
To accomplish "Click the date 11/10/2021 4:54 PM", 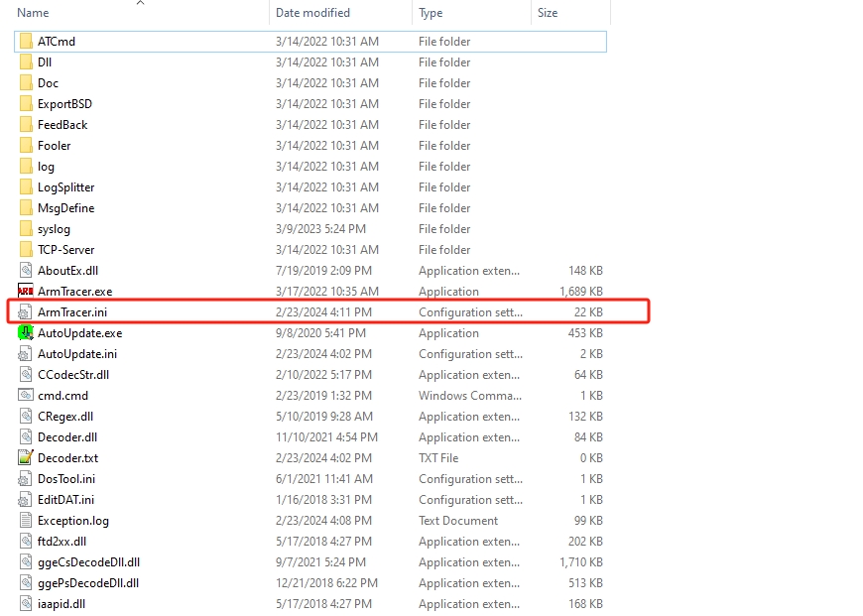I will click(x=327, y=437).
